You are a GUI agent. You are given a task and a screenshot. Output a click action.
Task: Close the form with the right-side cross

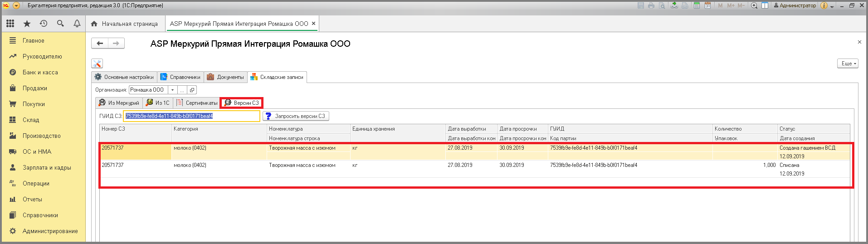(x=859, y=42)
